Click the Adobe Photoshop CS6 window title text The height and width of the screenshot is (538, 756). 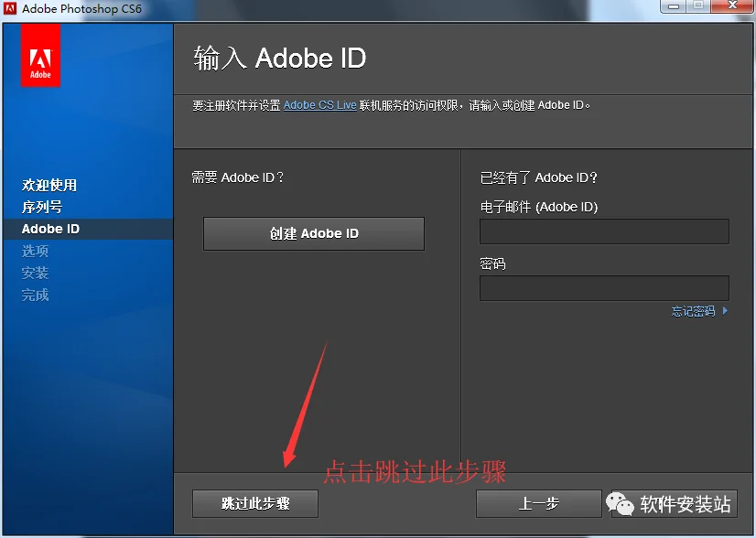[x=82, y=8]
